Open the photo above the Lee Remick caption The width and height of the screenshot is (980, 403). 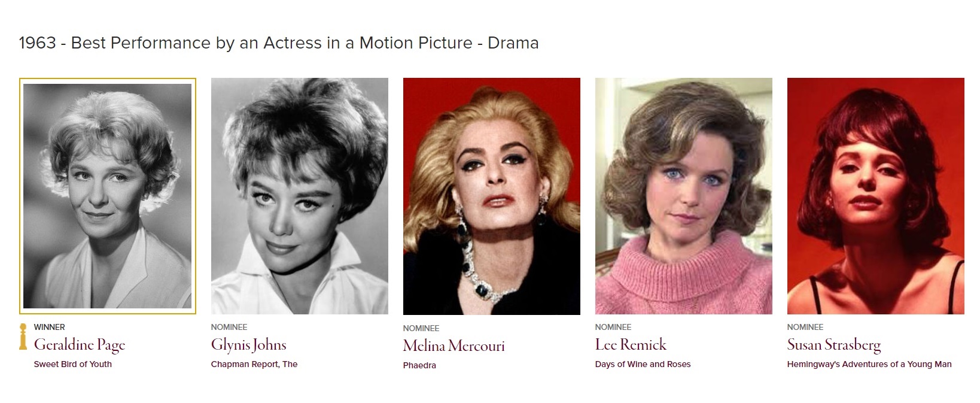[683, 196]
